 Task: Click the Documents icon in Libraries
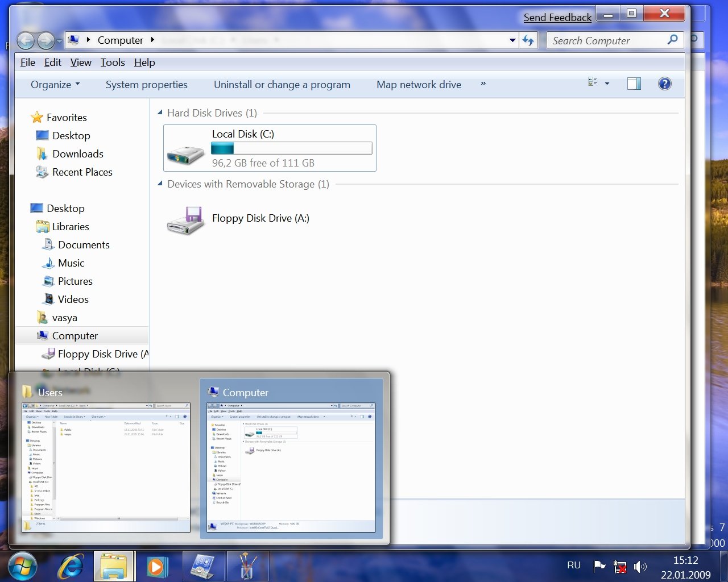coord(48,244)
